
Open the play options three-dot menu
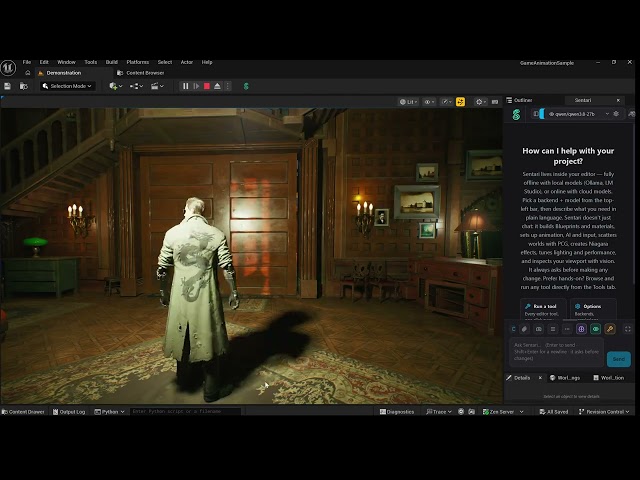tap(228, 86)
